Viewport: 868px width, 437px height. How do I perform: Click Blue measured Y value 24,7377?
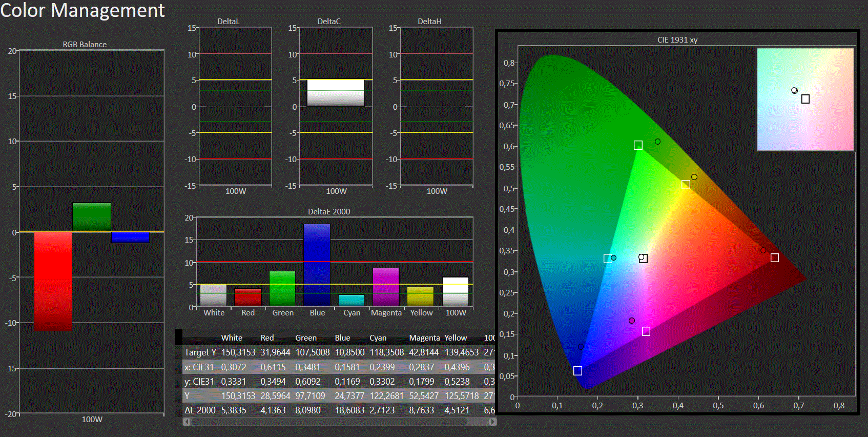(349, 396)
